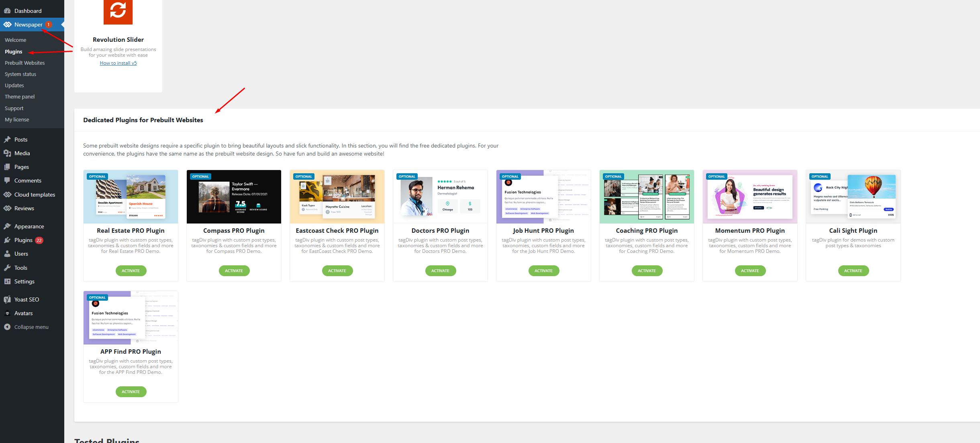The width and height of the screenshot is (980, 443).
Task: Click the Momentum PRO preview thumbnail
Action: click(750, 197)
